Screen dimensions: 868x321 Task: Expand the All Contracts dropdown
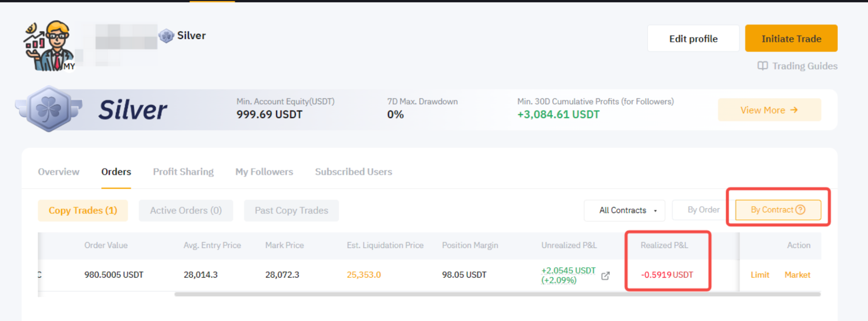click(x=624, y=211)
